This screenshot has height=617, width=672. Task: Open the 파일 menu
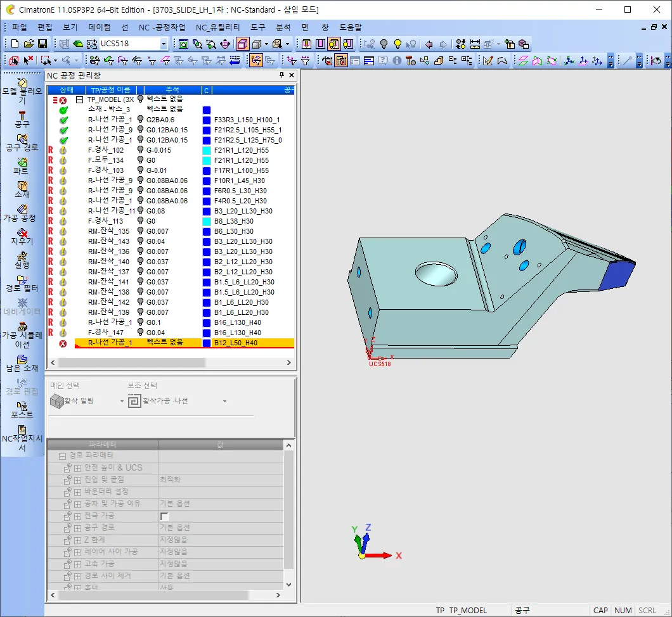point(20,27)
